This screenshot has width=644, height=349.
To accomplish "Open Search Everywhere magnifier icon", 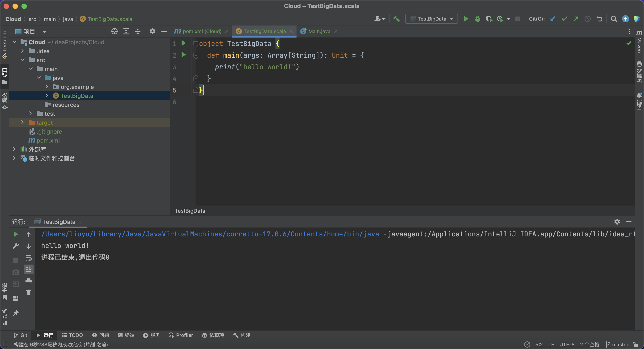I will click(614, 19).
